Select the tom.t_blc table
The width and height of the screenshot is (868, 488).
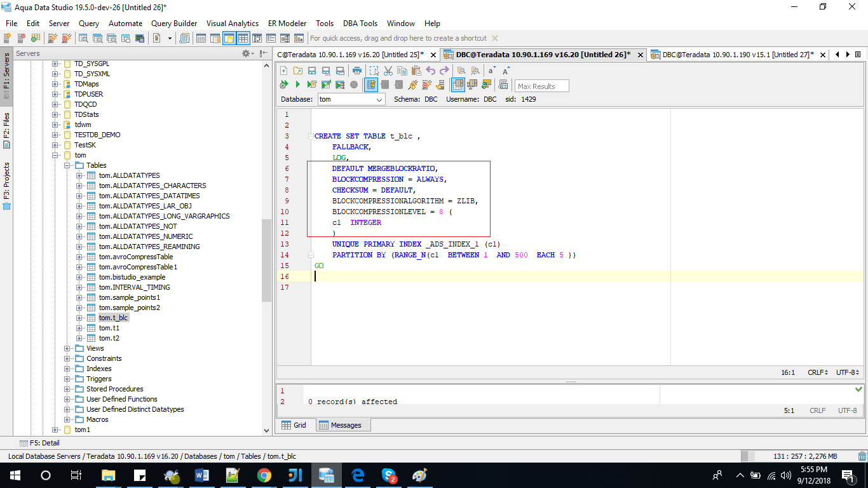[x=113, y=318]
